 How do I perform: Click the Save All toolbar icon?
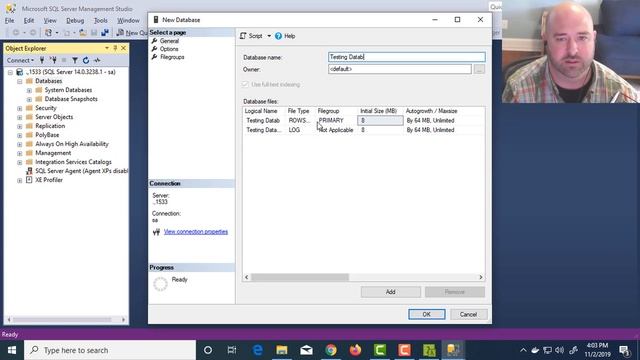[x=105, y=32]
